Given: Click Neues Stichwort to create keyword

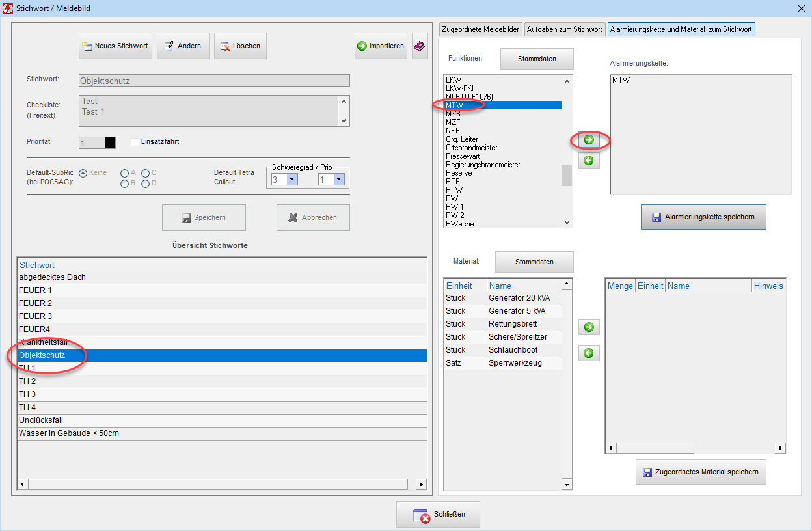Looking at the screenshot, I should click(x=115, y=46).
